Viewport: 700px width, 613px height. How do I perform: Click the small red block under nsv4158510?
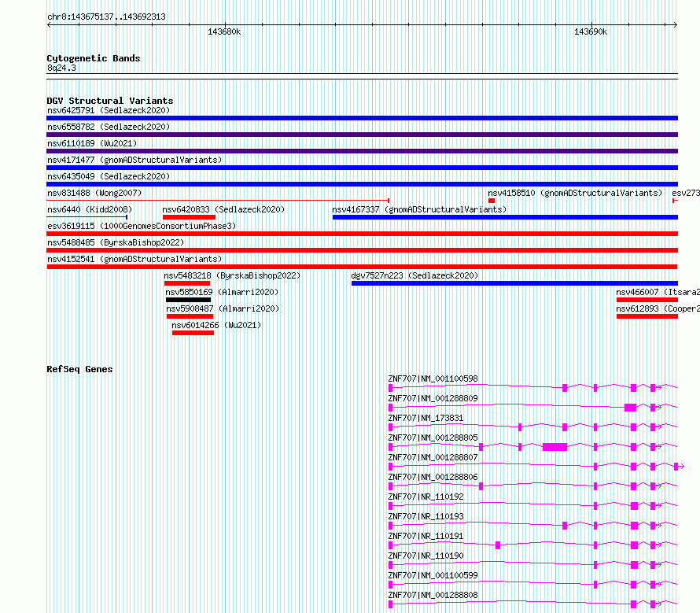pyautogui.click(x=492, y=201)
